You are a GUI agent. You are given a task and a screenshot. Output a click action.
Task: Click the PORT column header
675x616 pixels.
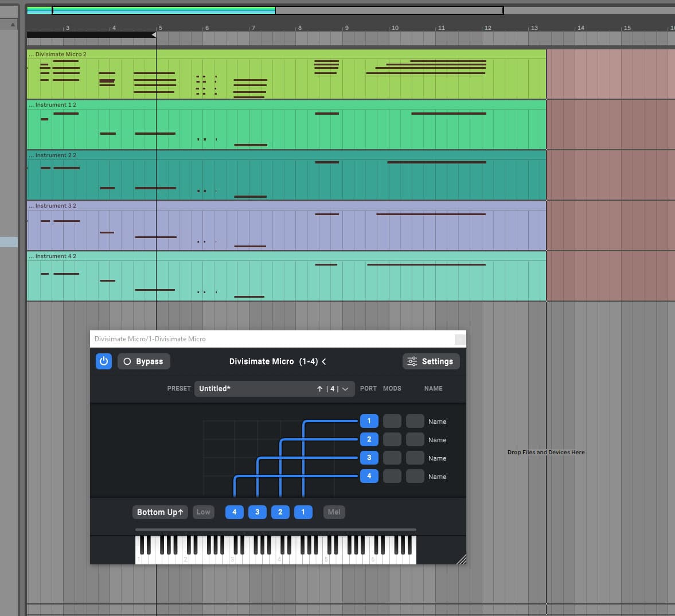pyautogui.click(x=369, y=388)
